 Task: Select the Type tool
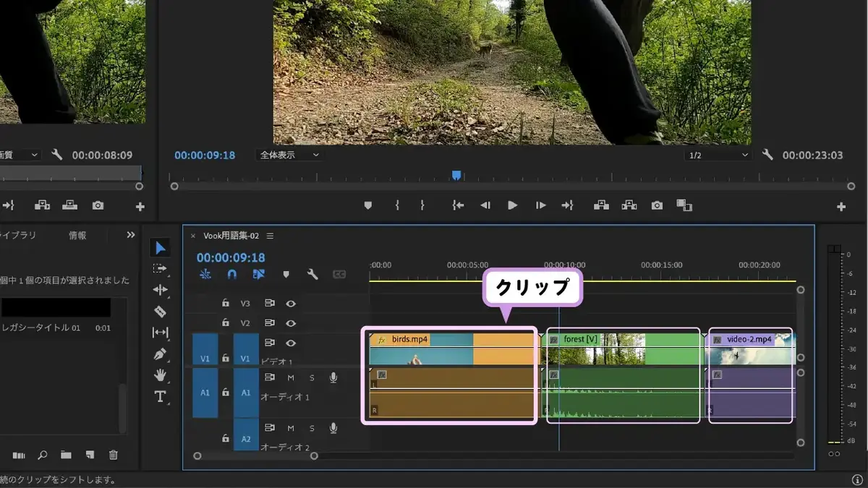point(160,396)
